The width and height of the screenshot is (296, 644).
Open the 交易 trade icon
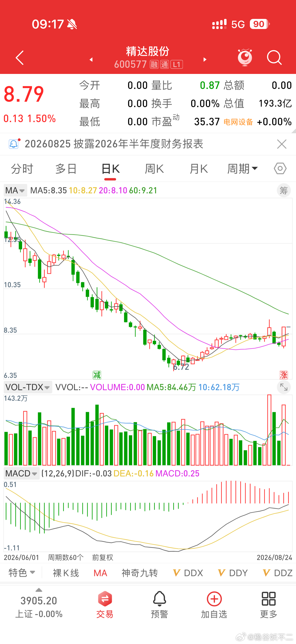pos(105,599)
